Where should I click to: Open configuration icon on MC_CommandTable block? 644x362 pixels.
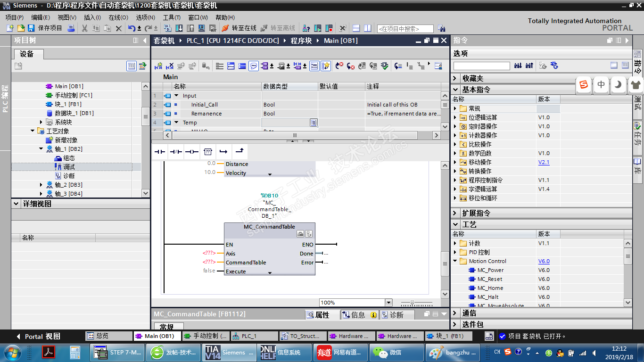(300, 234)
